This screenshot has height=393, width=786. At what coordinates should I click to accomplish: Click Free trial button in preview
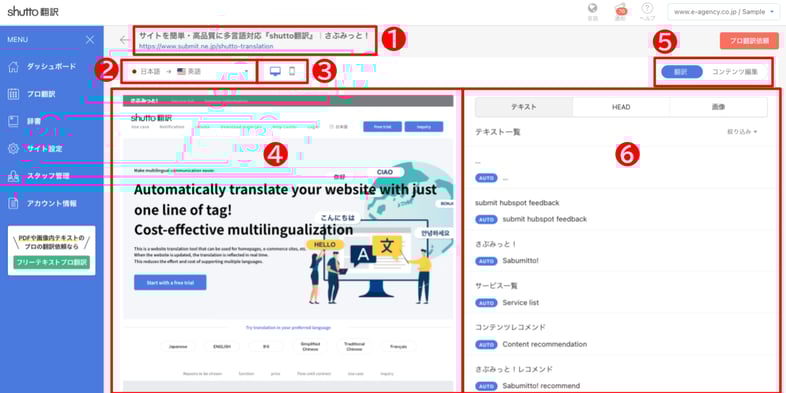382,127
